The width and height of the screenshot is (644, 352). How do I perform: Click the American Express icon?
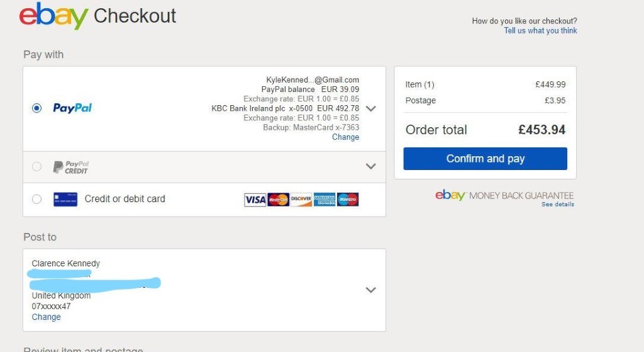click(325, 200)
